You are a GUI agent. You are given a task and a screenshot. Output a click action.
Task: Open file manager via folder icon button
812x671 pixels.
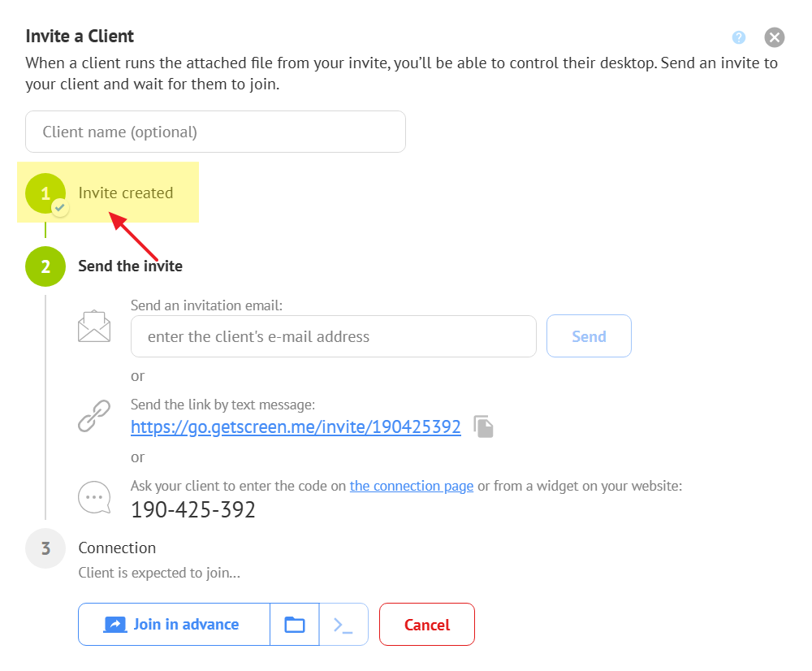click(x=295, y=625)
